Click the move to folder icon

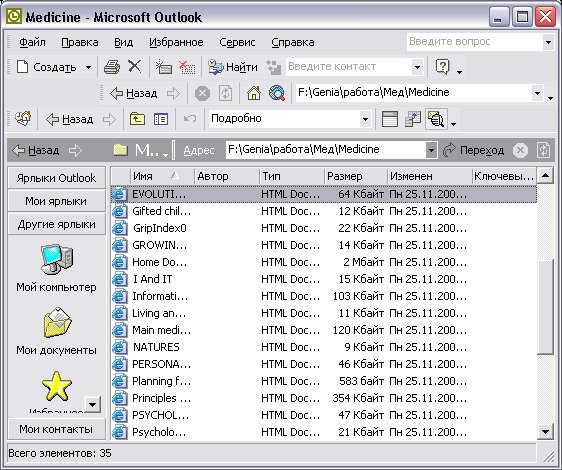click(x=164, y=67)
